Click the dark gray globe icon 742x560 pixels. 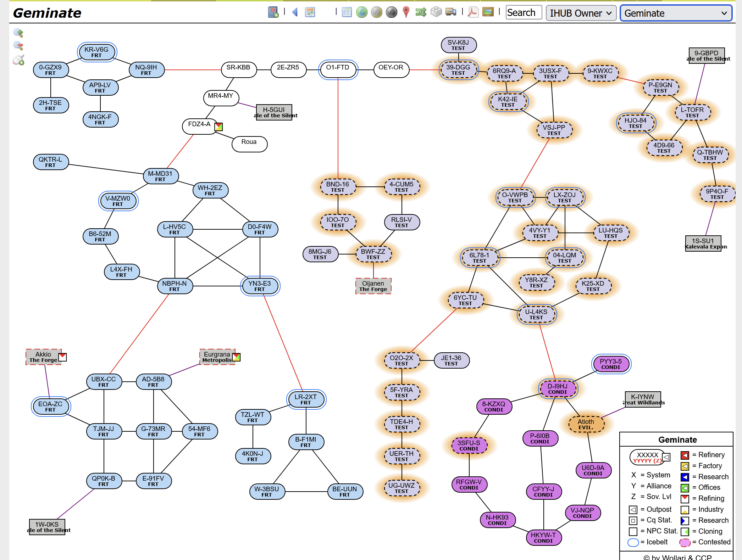[x=392, y=12]
